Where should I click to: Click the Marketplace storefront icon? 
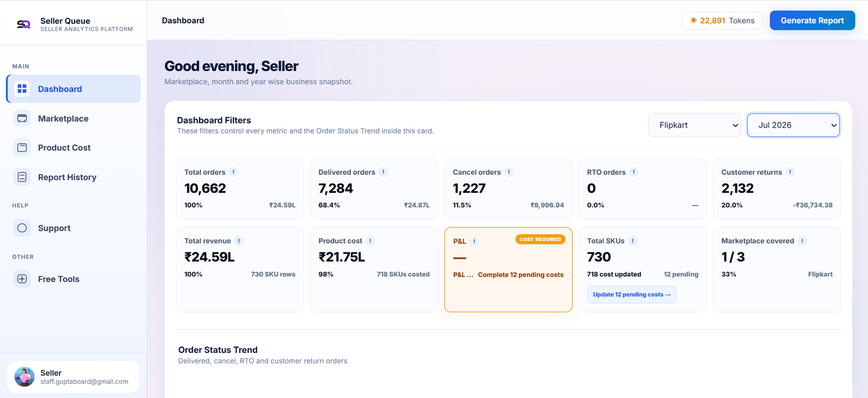point(22,118)
